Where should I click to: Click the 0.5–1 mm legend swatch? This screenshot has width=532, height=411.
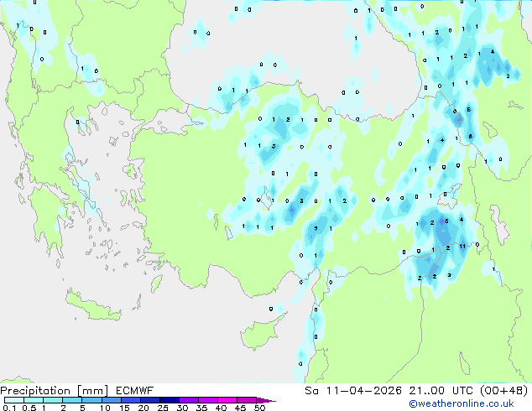click(x=34, y=400)
